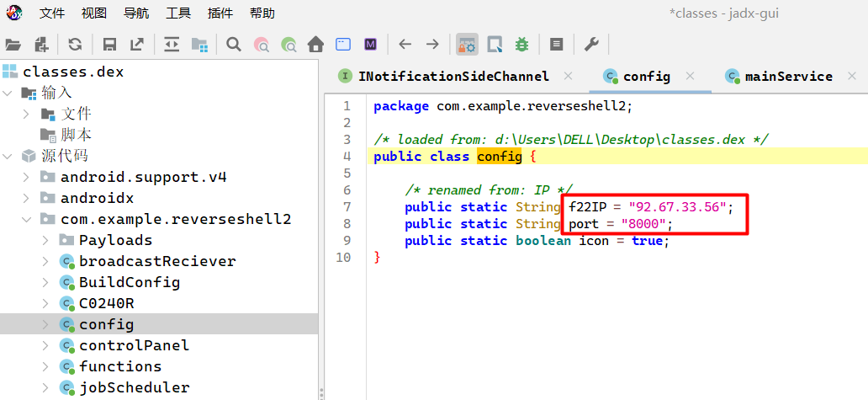Open the 工具 menu
The image size is (868, 400).
[x=178, y=13]
